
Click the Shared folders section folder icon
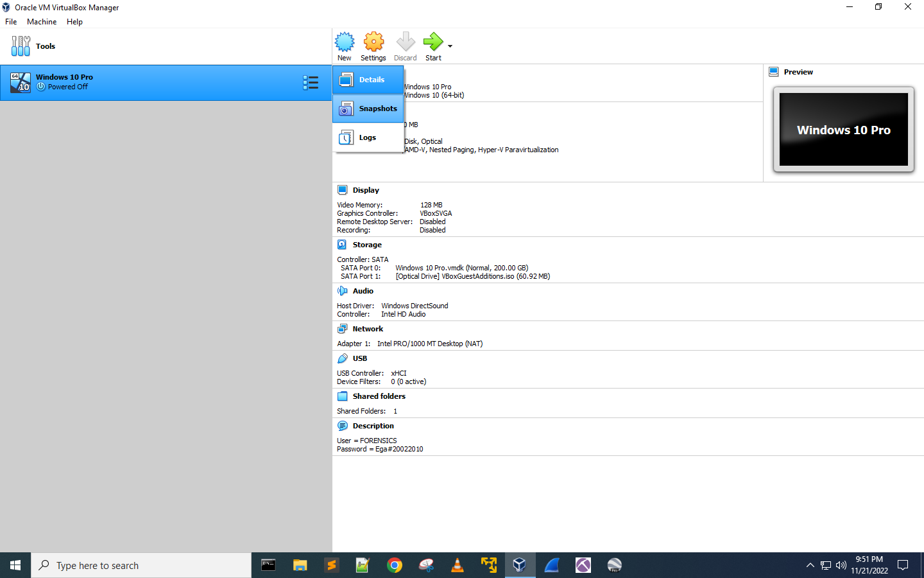coord(343,396)
